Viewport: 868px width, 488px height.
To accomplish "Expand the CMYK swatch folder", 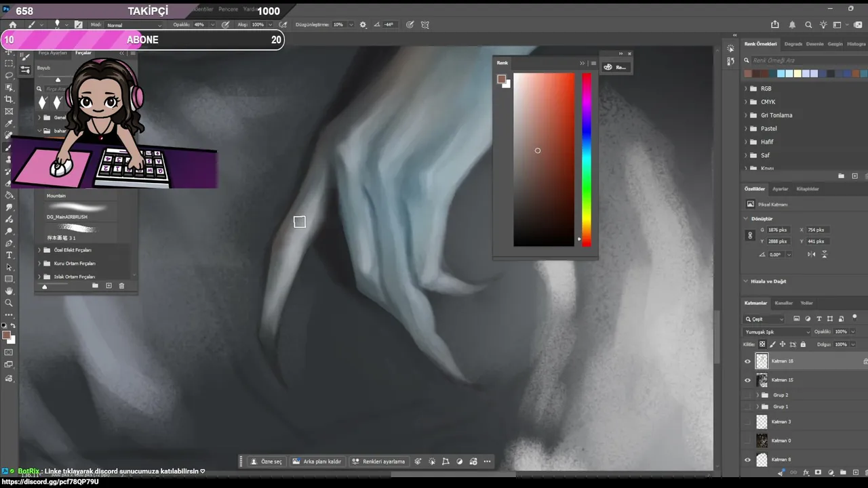I will click(746, 102).
